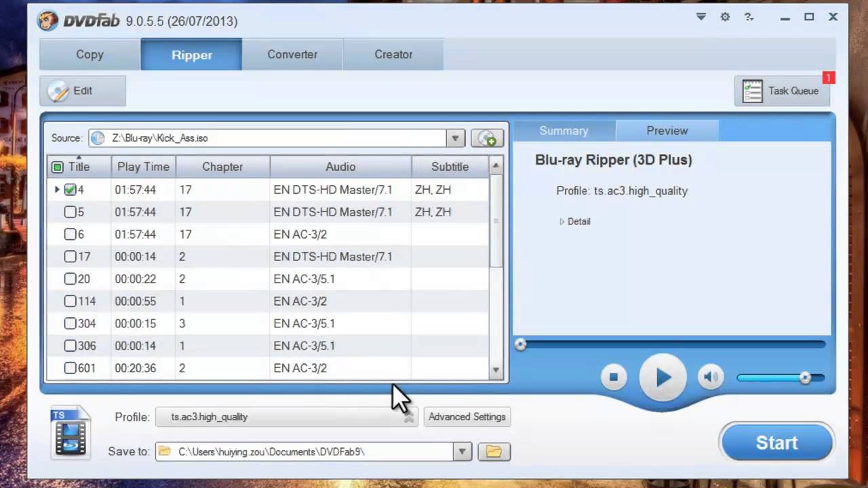The image size is (868, 488).
Task: Select the Ripper tab
Action: 191,54
